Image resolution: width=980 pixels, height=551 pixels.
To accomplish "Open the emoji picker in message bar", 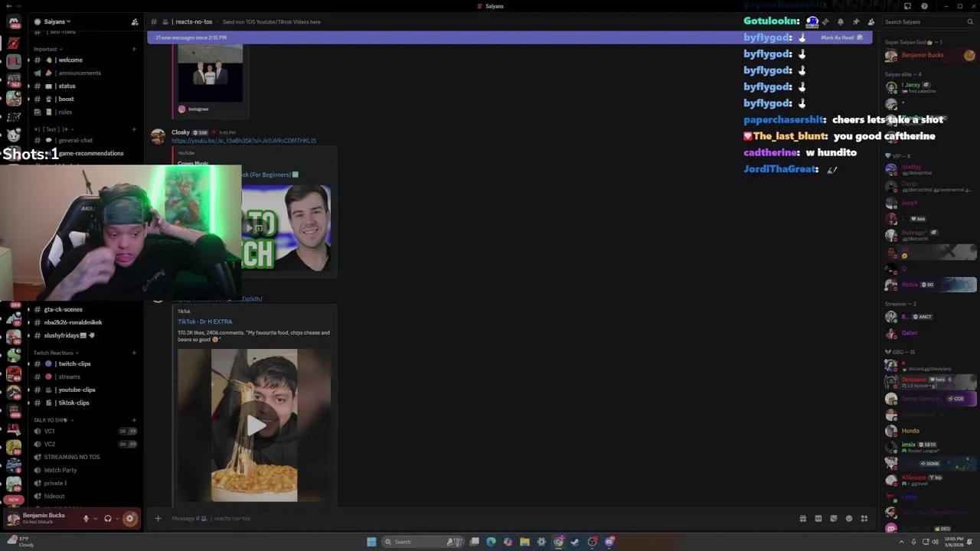I will coord(849,519).
